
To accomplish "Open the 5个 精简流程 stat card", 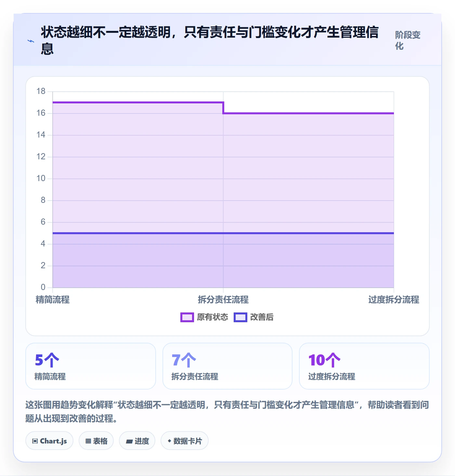I will click(x=91, y=366).
